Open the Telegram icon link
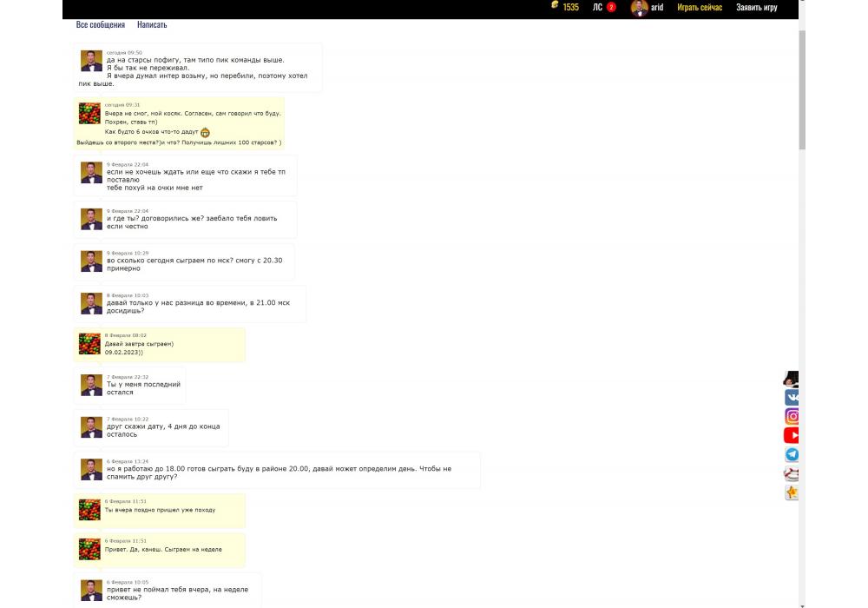 792,454
